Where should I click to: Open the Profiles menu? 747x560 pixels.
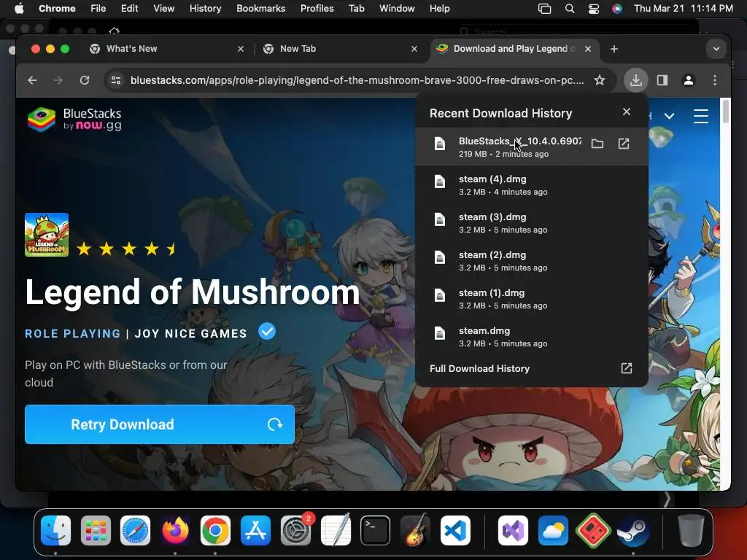coord(317,8)
